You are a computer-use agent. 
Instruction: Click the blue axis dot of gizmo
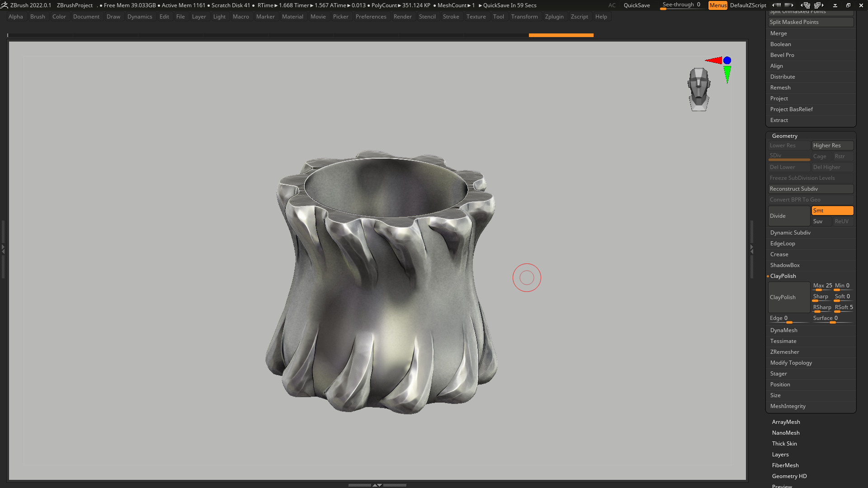(x=727, y=60)
